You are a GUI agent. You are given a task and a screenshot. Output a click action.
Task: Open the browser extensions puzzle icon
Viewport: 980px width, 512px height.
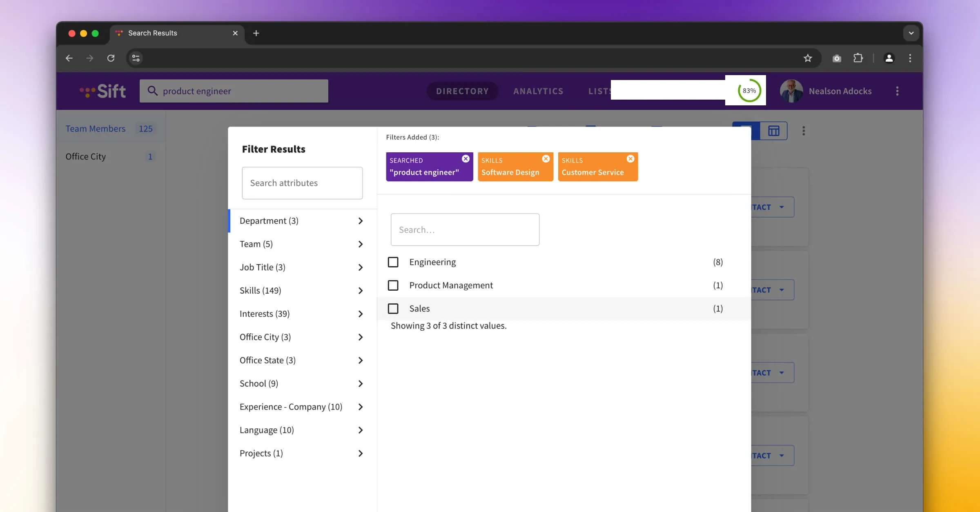point(858,58)
